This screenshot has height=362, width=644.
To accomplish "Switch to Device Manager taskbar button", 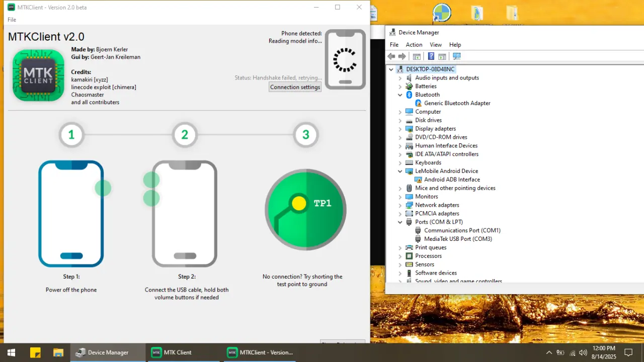I will click(x=108, y=352).
